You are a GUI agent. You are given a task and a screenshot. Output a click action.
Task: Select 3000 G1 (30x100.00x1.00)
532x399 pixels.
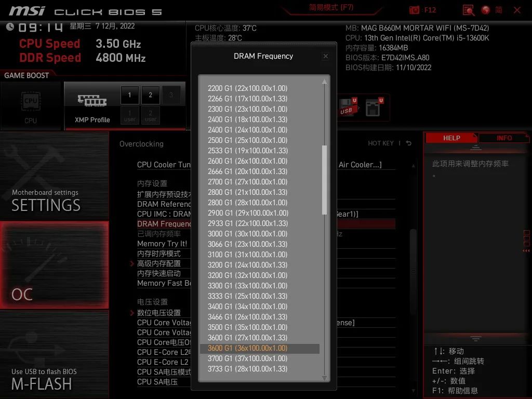247,234
